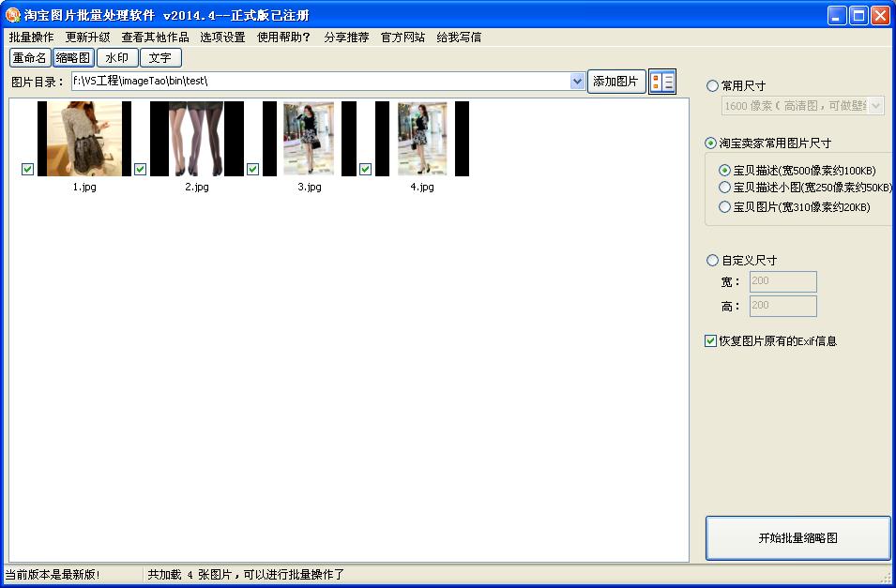Switch to the 水印 tab

(x=117, y=58)
